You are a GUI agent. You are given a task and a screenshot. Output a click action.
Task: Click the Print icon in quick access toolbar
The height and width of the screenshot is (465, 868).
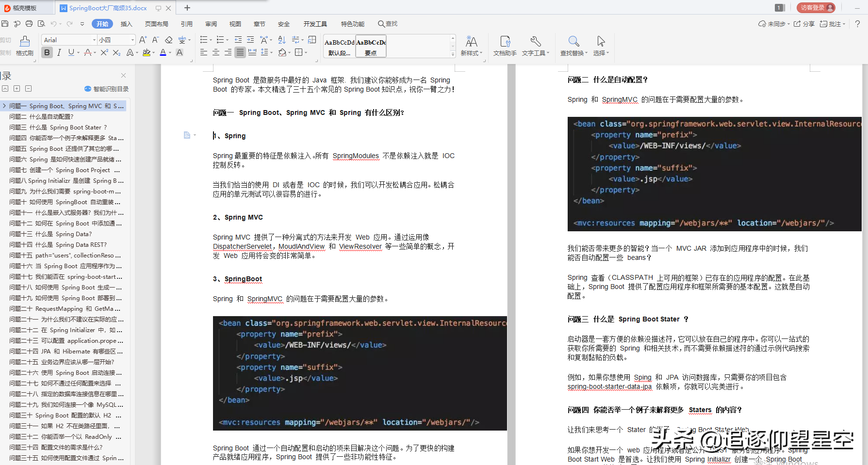(x=29, y=24)
